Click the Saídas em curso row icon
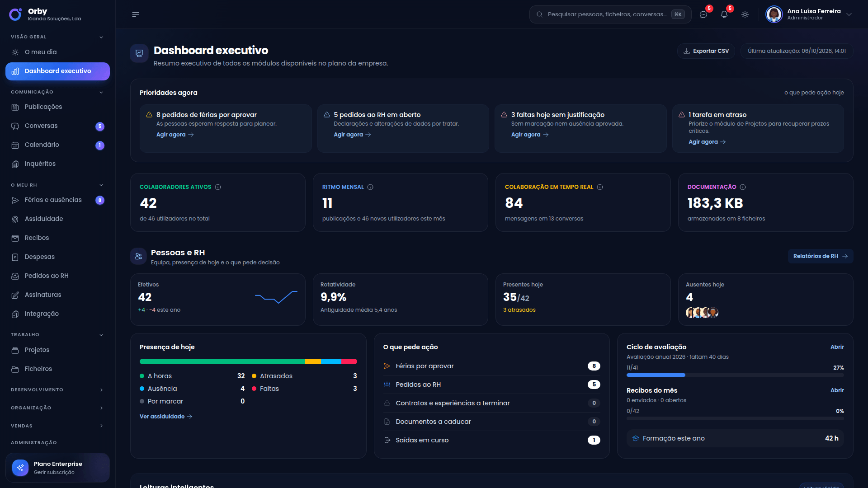 pyautogui.click(x=387, y=440)
